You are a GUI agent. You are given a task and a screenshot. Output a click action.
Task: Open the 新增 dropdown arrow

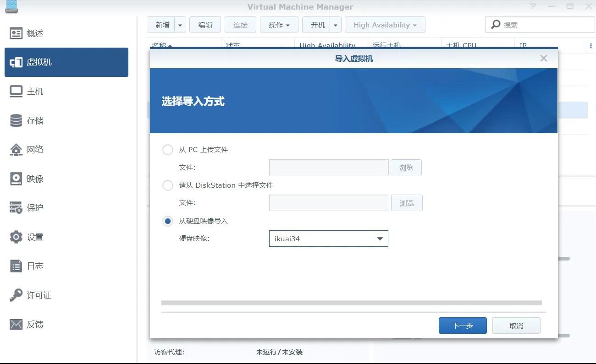pos(180,25)
